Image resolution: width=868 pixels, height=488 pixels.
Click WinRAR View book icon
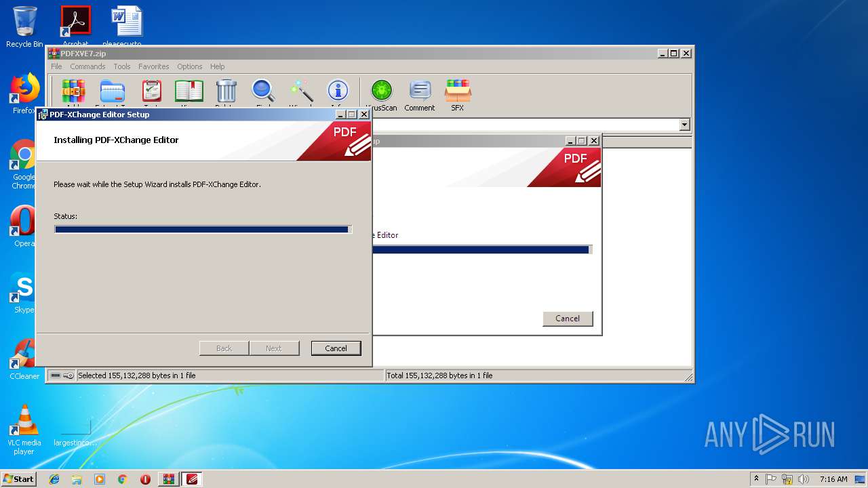(x=189, y=91)
